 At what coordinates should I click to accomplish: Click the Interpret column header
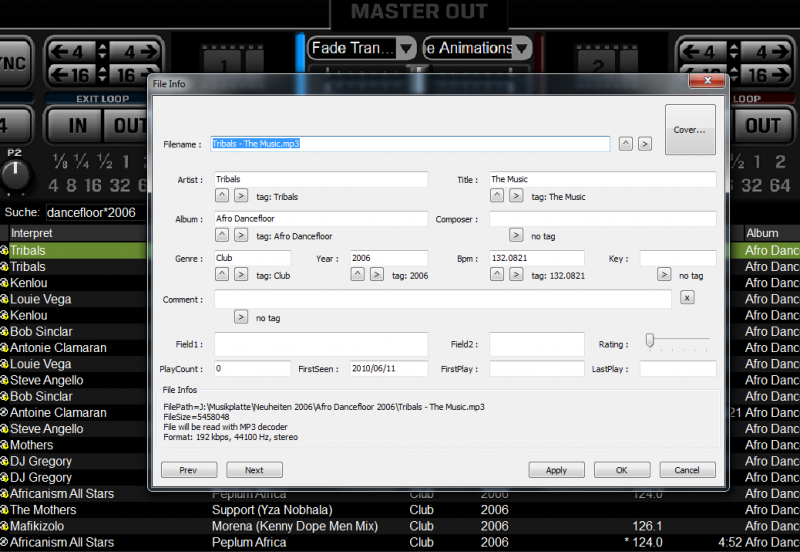(78, 233)
